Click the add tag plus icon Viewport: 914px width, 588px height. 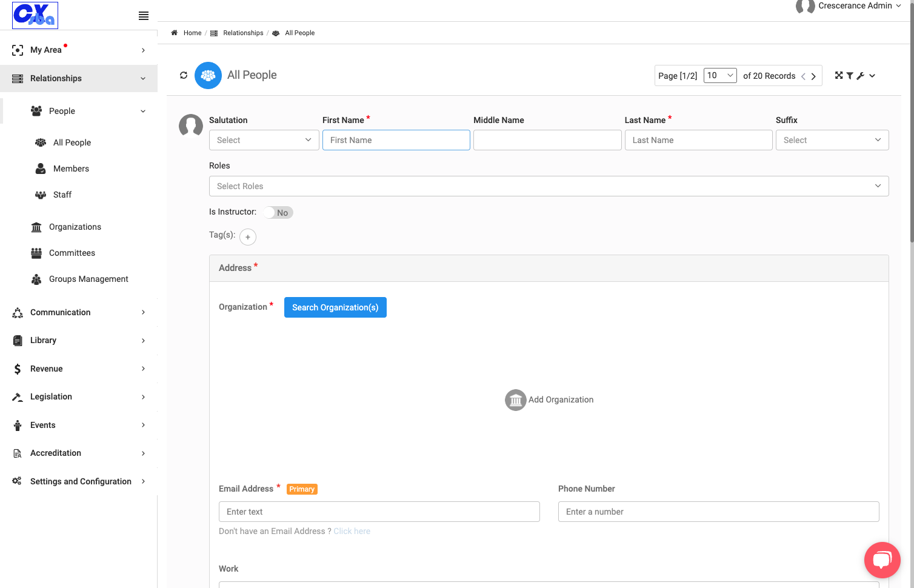click(x=248, y=237)
